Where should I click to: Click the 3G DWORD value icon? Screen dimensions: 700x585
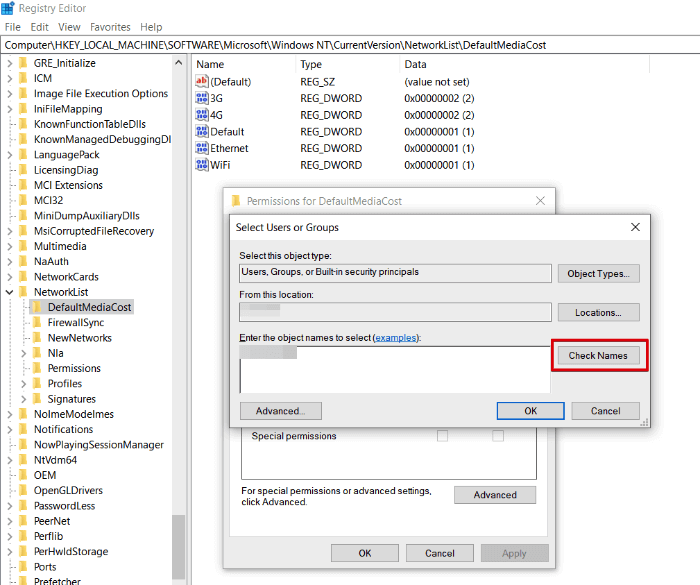point(202,98)
